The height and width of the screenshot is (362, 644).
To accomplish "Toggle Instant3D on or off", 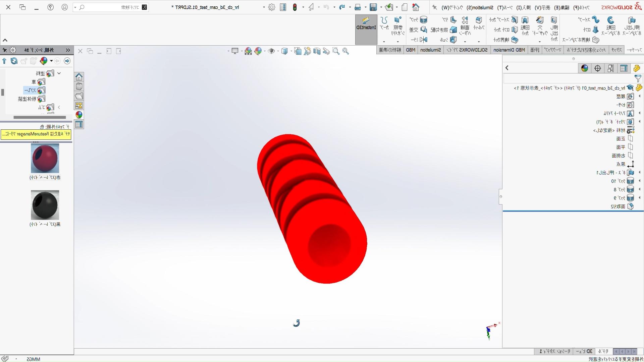I will [366, 29].
